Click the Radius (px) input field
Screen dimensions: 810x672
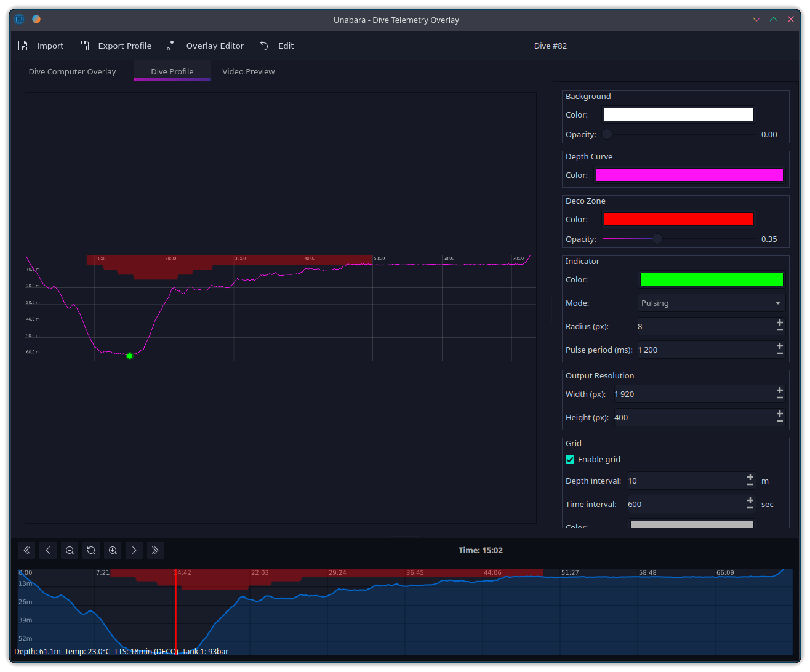[x=705, y=326]
